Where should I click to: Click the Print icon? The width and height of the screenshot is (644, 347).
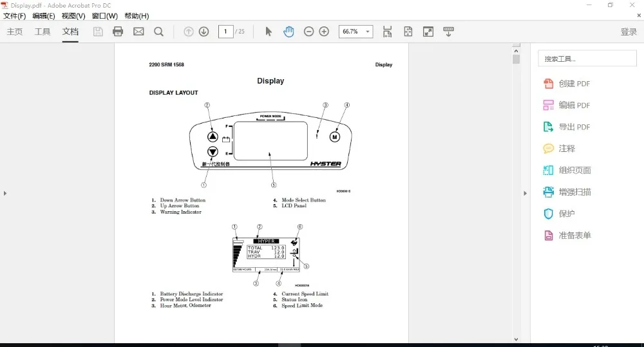coord(118,32)
